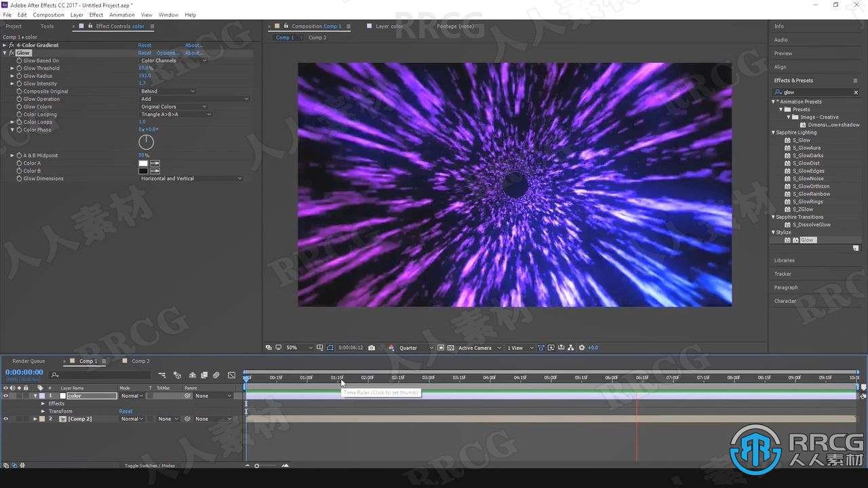Switch to Render Queue tab
The image size is (868, 488).
[28, 361]
